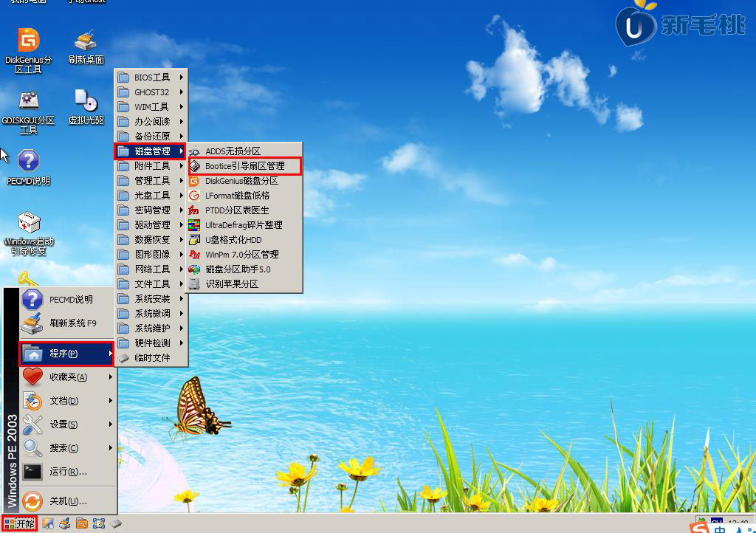
Task: Open the 系统维护 folder
Action: click(151, 329)
